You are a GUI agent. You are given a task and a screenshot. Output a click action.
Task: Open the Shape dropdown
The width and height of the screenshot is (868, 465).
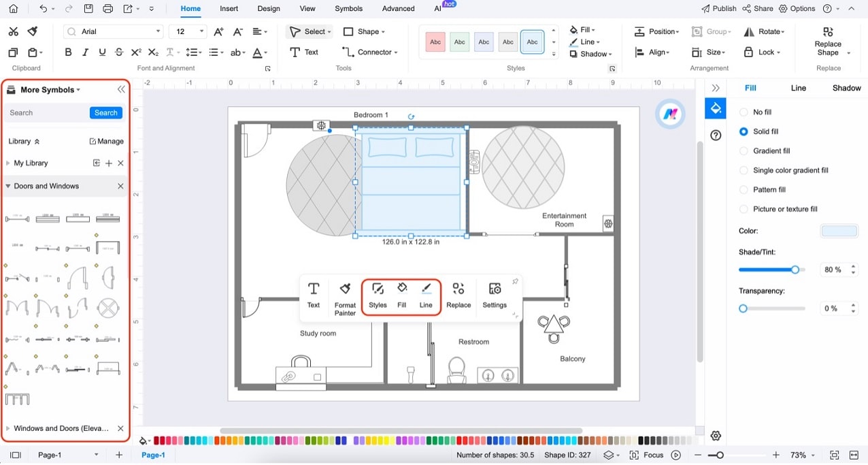[x=383, y=32]
